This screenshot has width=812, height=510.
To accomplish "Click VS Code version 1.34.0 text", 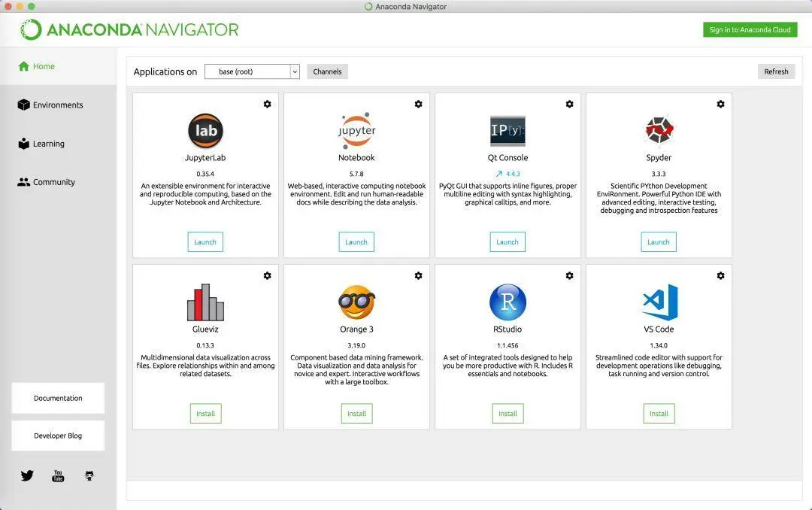I will (x=659, y=345).
